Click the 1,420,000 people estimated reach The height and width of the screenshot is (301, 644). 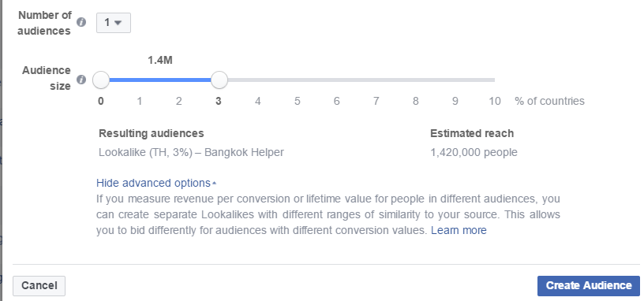tap(474, 153)
